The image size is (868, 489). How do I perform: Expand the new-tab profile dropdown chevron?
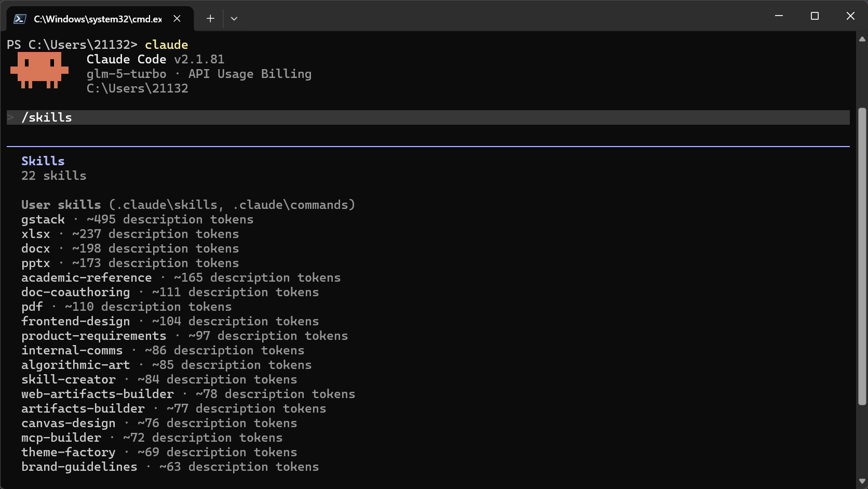pyautogui.click(x=234, y=19)
